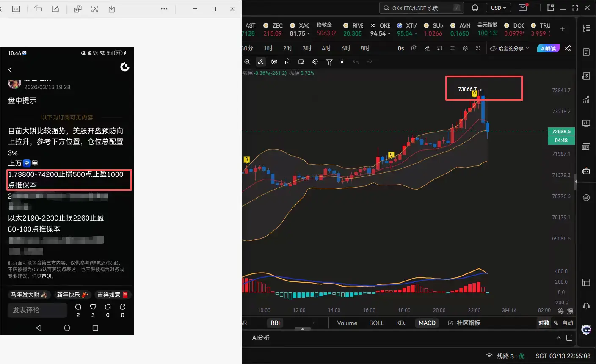596x364 pixels.
Task: Select the pencil edit icon beside the camera
Action: click(x=427, y=48)
